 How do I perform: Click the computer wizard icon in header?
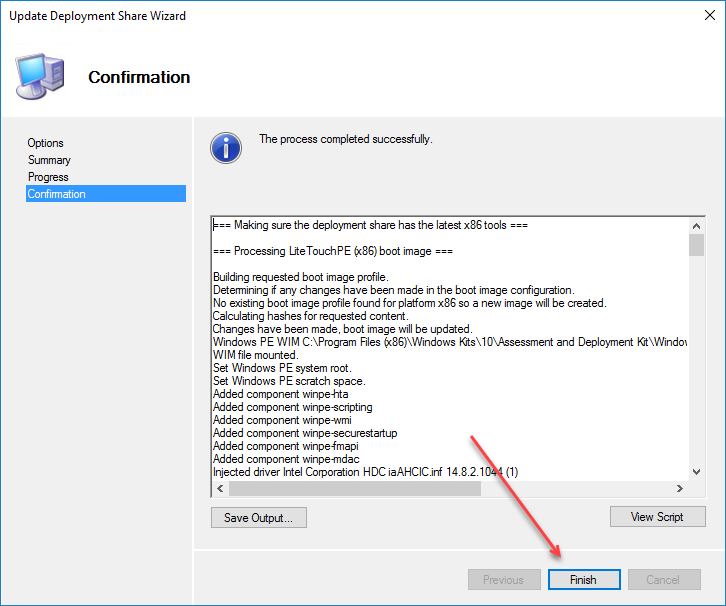40,76
